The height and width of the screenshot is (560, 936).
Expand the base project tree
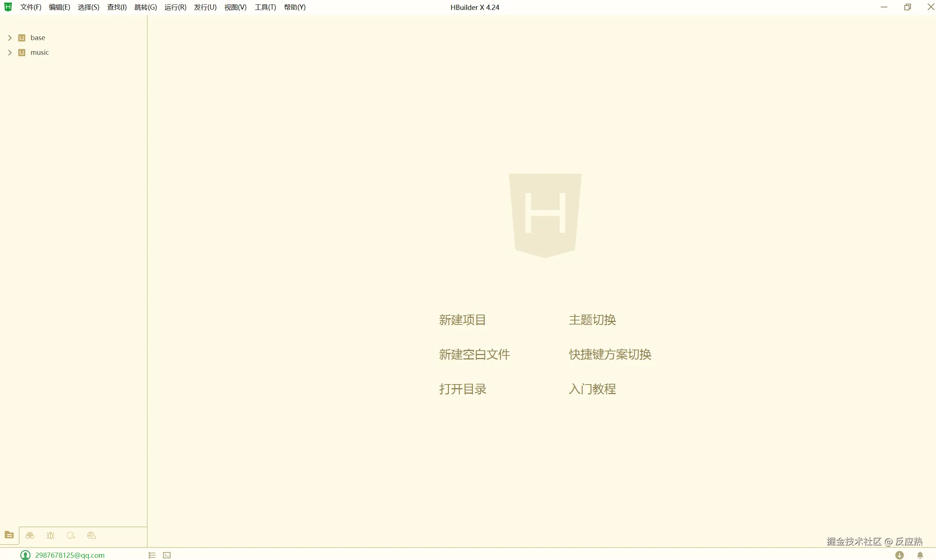pos(10,38)
